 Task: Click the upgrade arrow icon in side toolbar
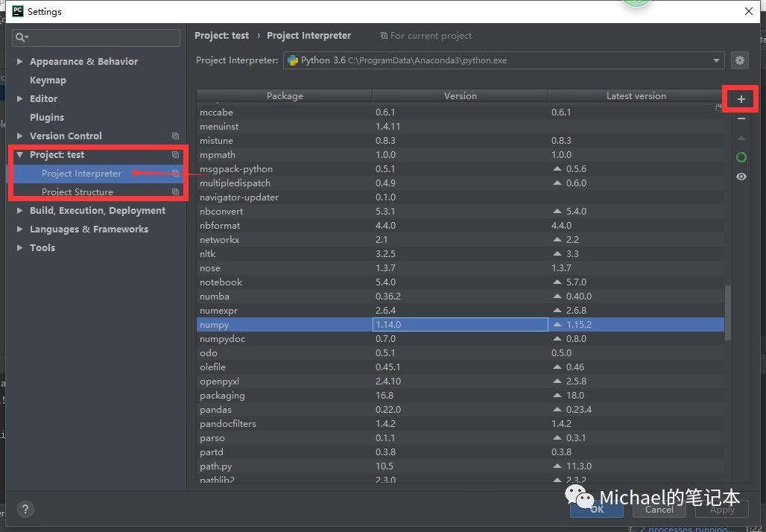click(x=741, y=139)
